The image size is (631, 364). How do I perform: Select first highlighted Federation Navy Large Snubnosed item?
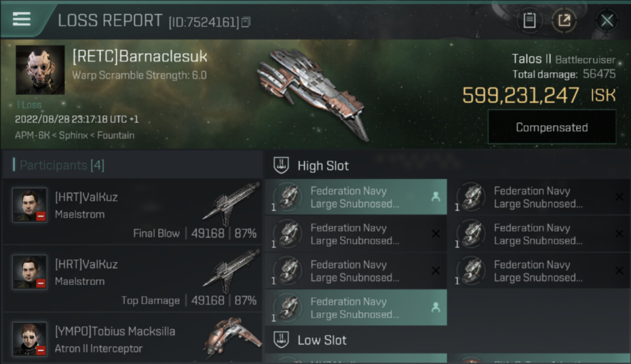click(x=356, y=197)
